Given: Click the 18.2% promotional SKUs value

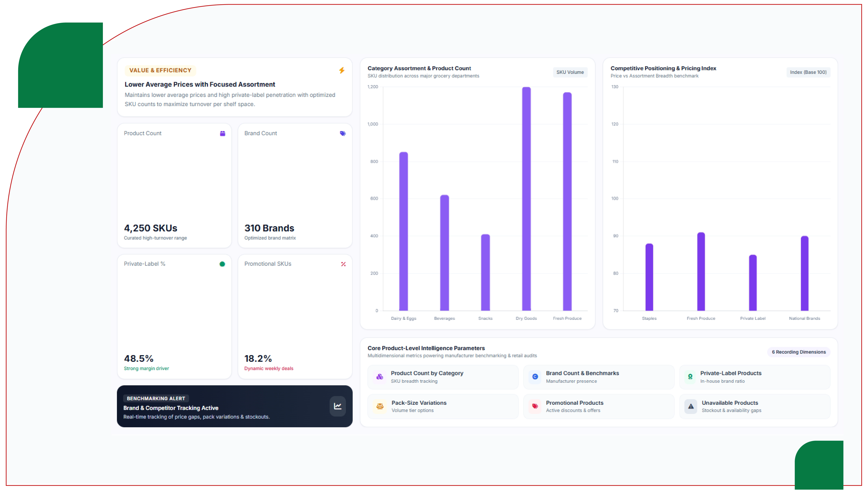Looking at the screenshot, I should 258,359.
